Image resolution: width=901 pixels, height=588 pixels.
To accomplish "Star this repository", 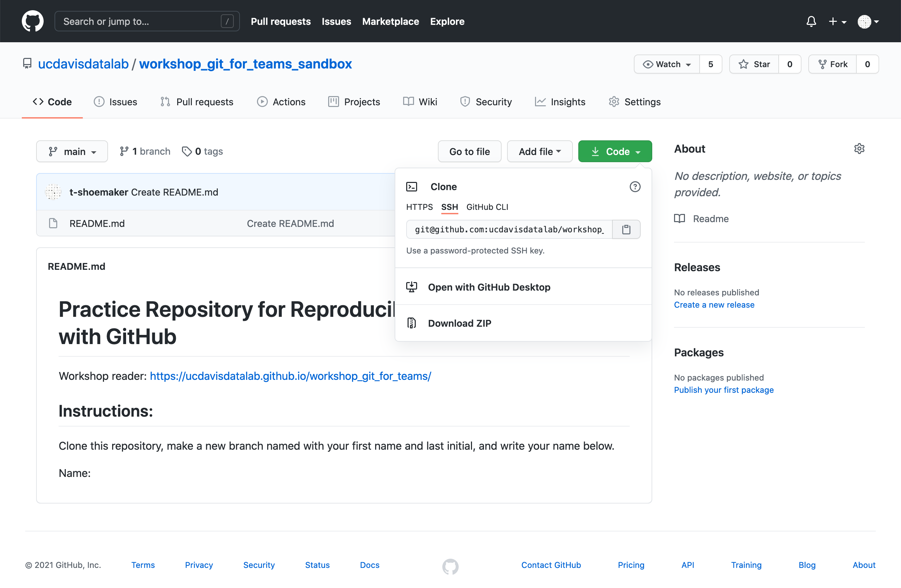I will 754,64.
